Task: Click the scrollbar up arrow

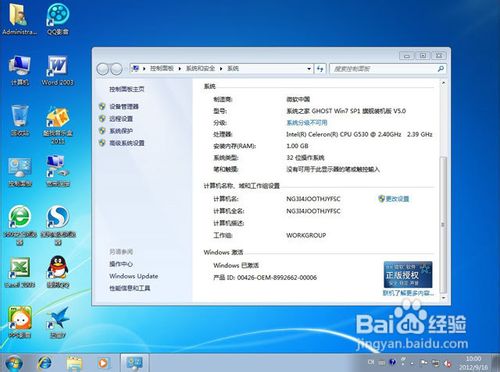Action: [443, 82]
